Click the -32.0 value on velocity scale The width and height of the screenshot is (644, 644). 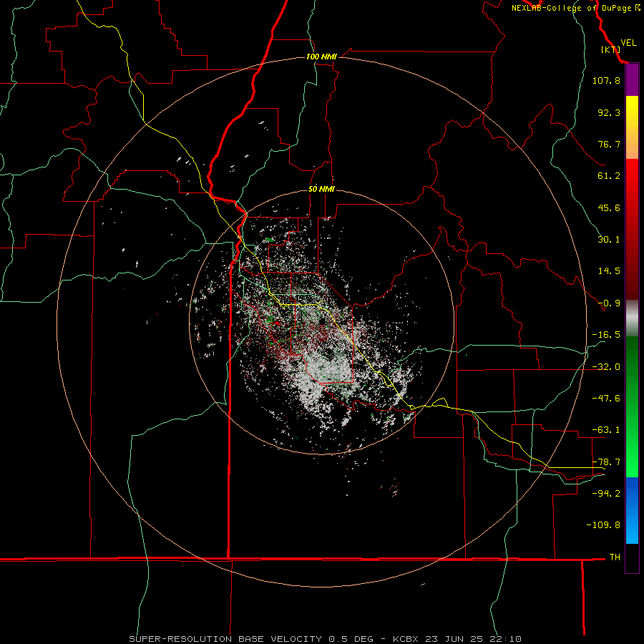pos(606,367)
